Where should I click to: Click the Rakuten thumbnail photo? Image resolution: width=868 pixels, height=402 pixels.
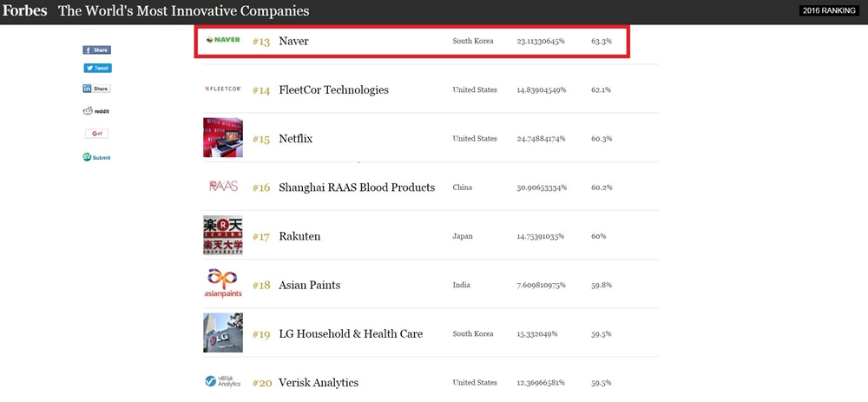coord(223,235)
